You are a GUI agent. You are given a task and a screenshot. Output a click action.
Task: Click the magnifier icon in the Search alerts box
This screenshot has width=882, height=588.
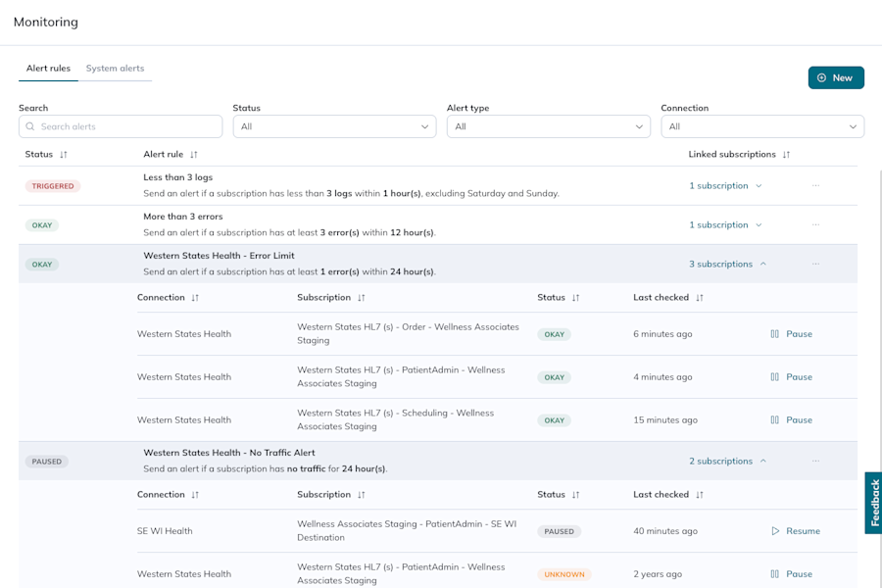30,126
